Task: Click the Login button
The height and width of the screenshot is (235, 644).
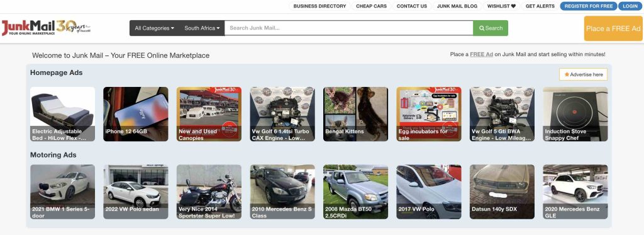Action: pos(630,6)
